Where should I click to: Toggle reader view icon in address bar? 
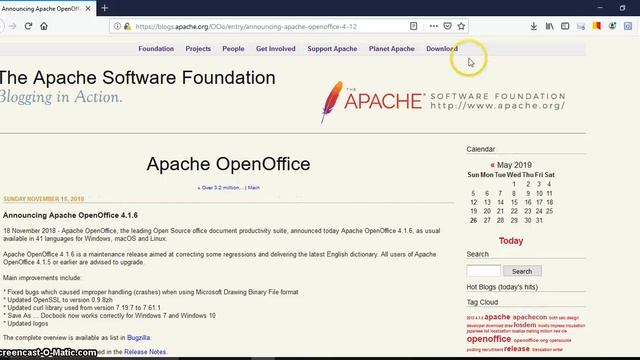point(413,26)
